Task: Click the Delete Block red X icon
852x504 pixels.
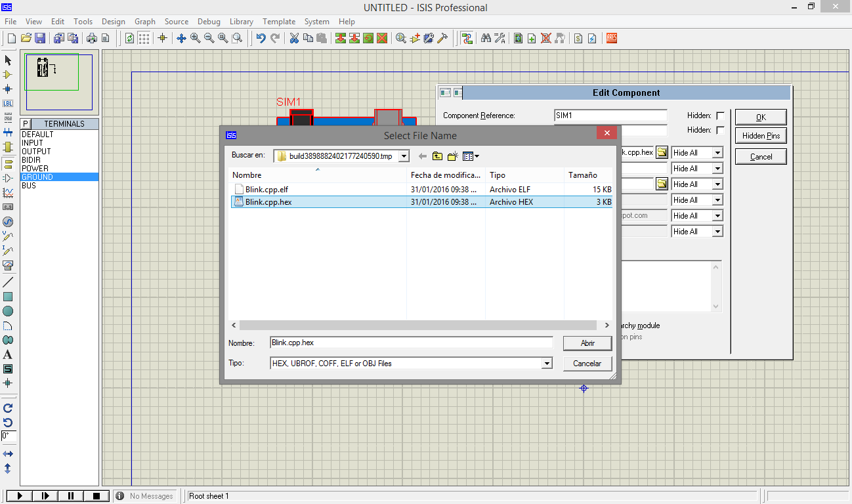Action: coord(382,38)
